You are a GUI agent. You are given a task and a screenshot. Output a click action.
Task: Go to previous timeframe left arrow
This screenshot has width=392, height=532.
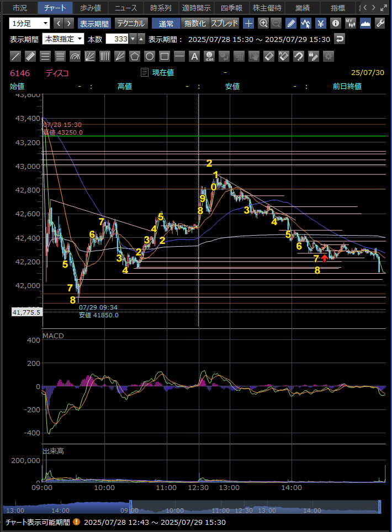(x=59, y=23)
